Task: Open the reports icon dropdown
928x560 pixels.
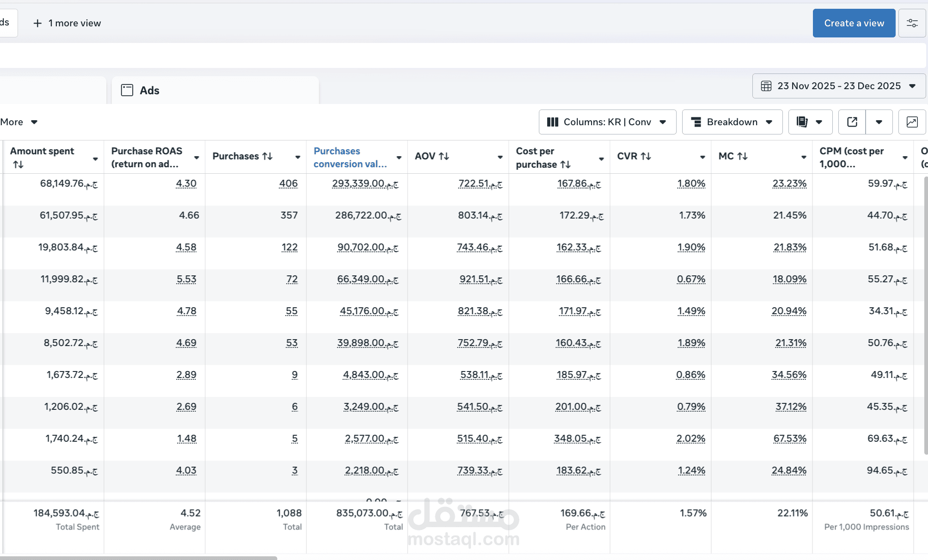Action: click(x=810, y=122)
